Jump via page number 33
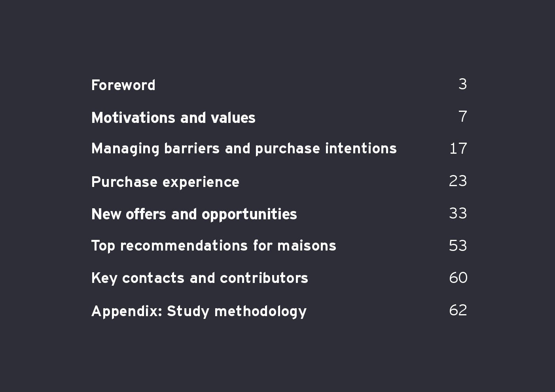 point(458,213)
